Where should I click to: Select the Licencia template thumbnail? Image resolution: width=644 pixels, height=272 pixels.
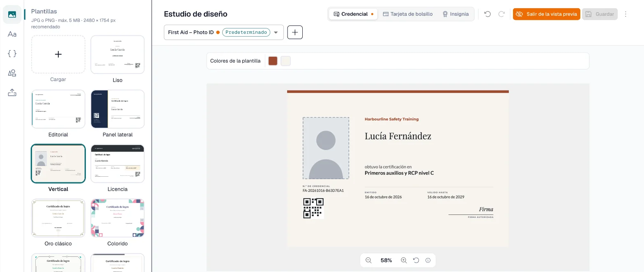tap(117, 164)
